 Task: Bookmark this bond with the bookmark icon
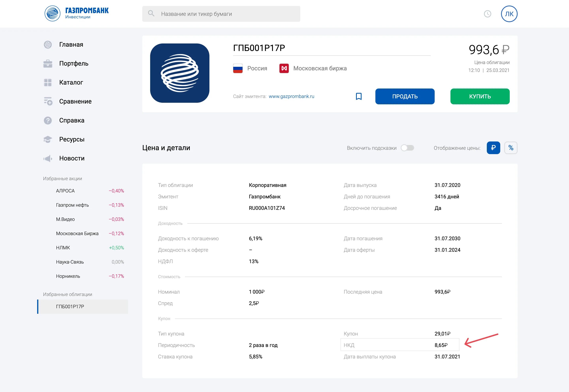coord(359,96)
